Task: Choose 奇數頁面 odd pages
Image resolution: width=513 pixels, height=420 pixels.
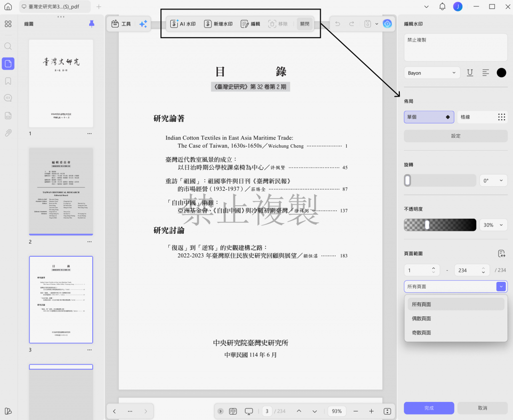Action: tap(456, 332)
